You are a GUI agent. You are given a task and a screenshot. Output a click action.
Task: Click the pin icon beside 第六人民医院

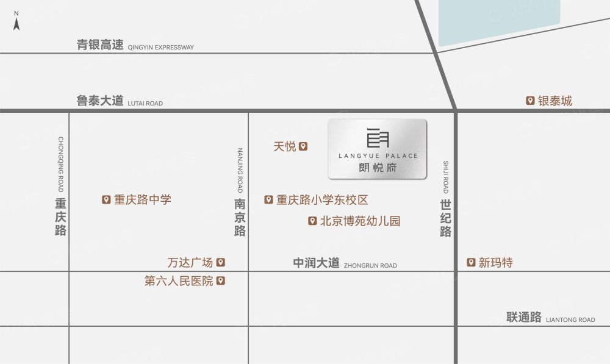coord(221,280)
